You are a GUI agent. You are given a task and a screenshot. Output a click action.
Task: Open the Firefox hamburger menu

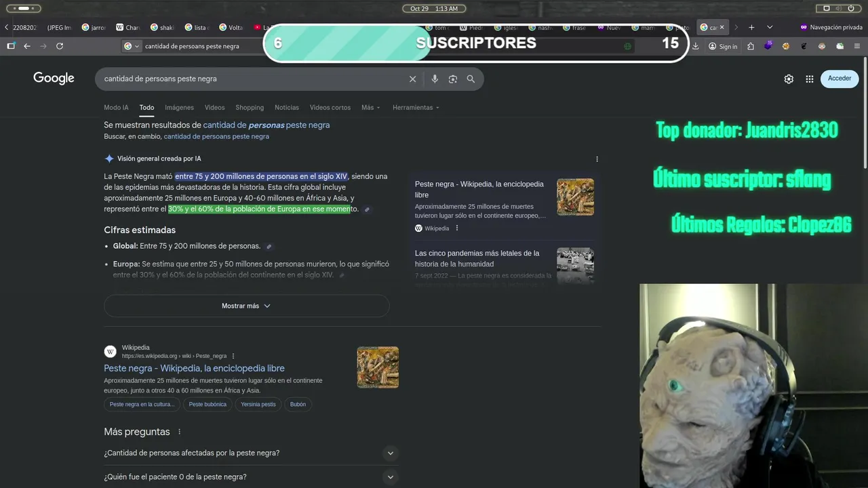(x=858, y=46)
